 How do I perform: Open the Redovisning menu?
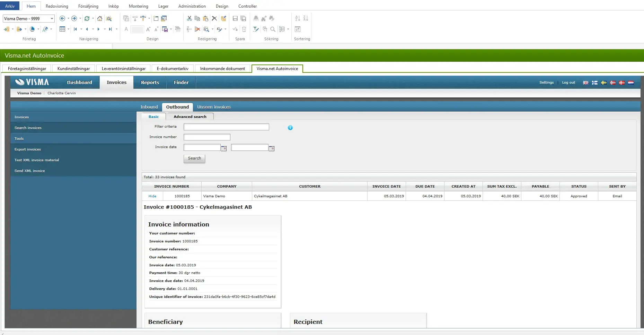click(x=56, y=6)
